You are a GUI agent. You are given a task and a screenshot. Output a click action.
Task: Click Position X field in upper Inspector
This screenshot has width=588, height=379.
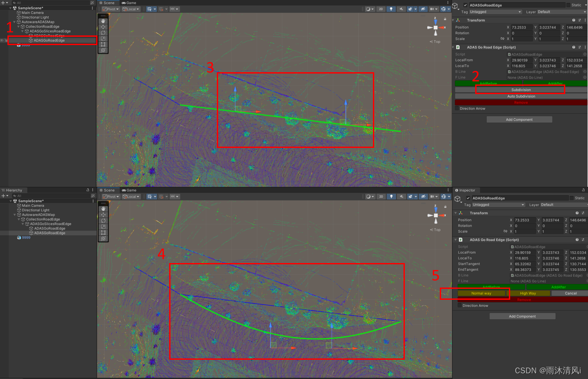click(x=522, y=28)
